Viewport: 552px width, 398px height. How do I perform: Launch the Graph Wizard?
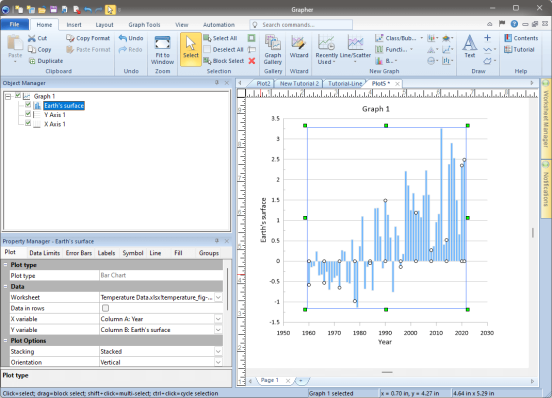point(299,46)
